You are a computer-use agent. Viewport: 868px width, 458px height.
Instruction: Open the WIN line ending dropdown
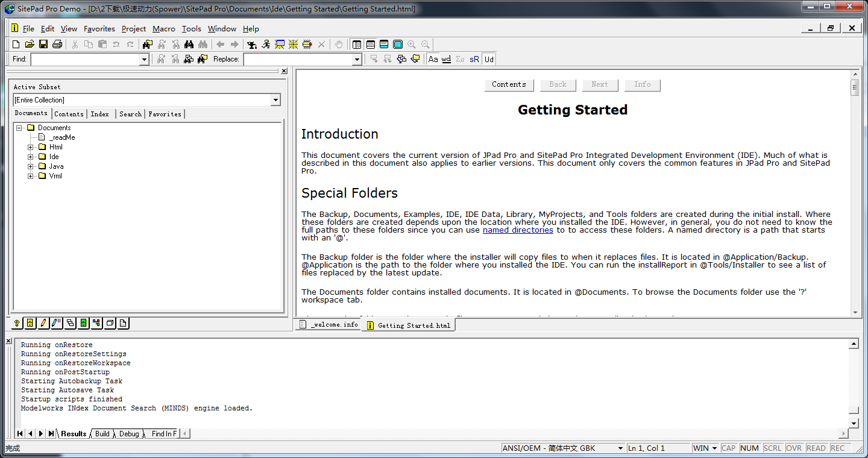(x=715, y=448)
